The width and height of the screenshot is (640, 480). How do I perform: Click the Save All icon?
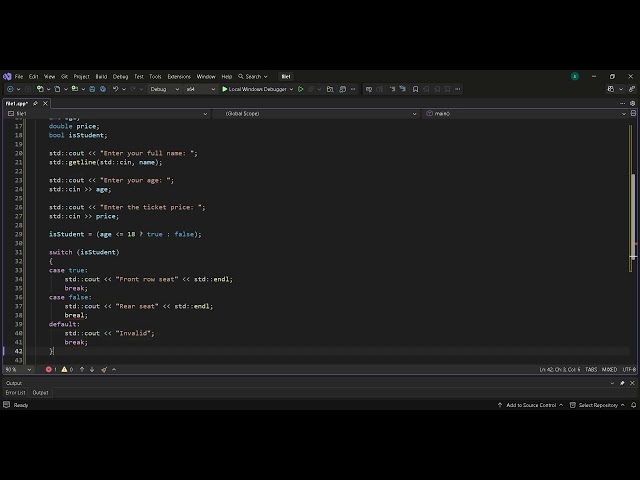[x=103, y=89]
